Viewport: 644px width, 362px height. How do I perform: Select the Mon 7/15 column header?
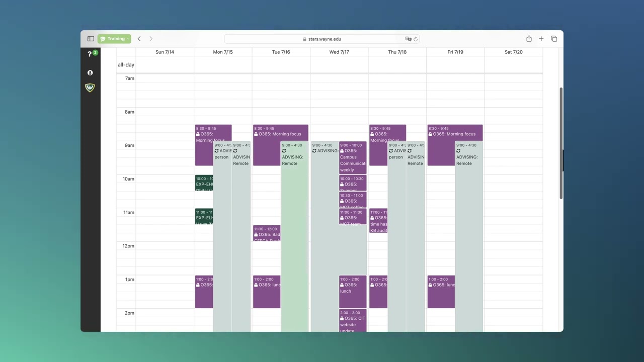[223, 52]
